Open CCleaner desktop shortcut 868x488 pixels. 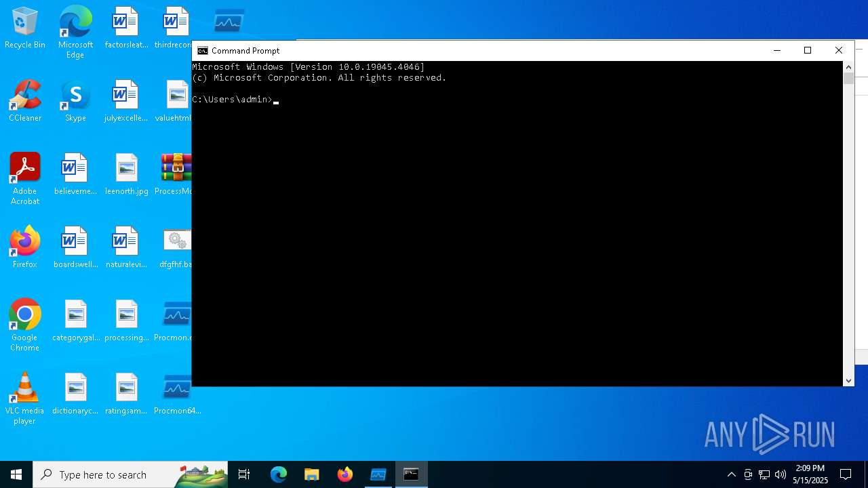point(24,102)
